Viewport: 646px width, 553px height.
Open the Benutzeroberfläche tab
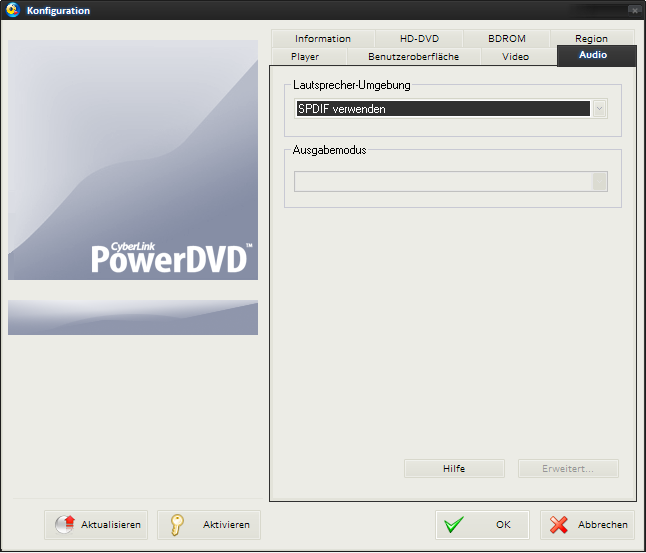click(x=414, y=56)
